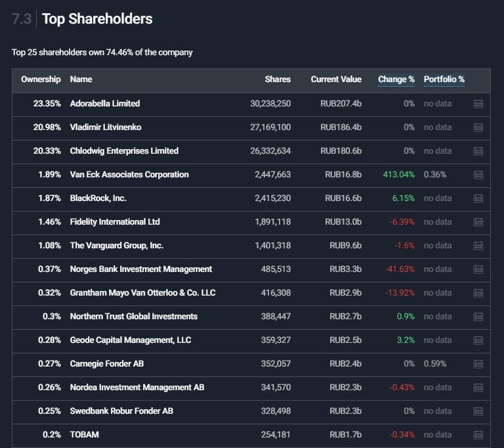Screen dimensions: 504x448
Task: Click the -41.63% change value
Action: pos(400,269)
